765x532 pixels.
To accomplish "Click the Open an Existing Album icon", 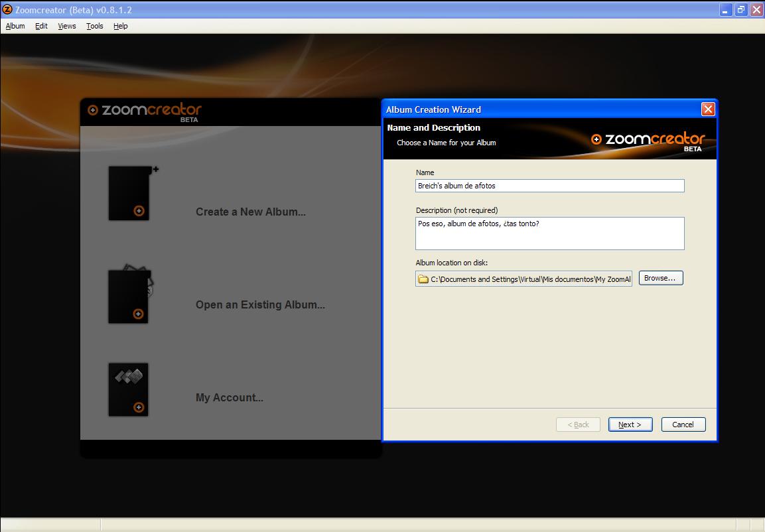I will 129,294.
